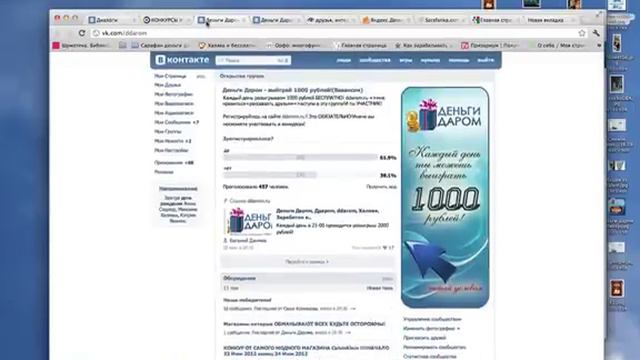Screen dimensions: 640x360
Task: Open the Главная страница bookmark
Action: point(360,46)
